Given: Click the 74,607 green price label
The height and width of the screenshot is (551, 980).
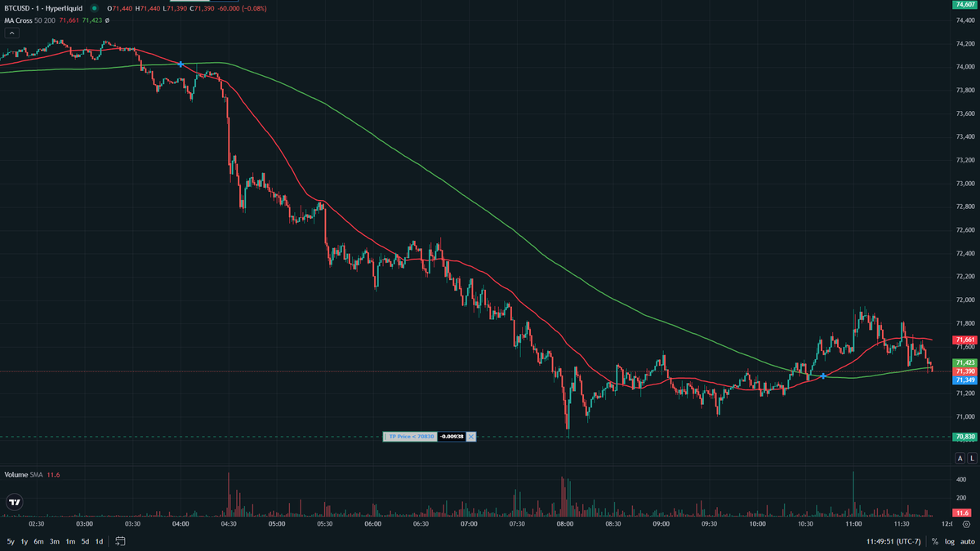Looking at the screenshot, I should (965, 5).
